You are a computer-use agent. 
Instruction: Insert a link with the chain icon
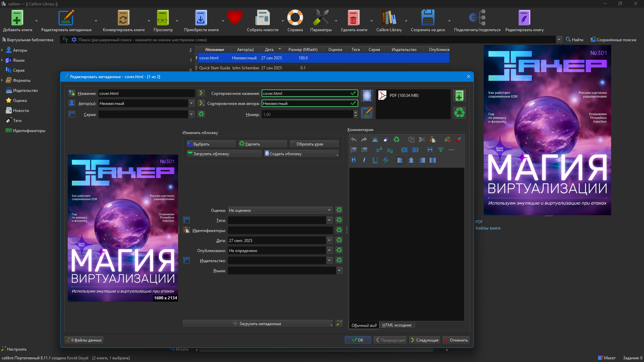click(x=440, y=150)
